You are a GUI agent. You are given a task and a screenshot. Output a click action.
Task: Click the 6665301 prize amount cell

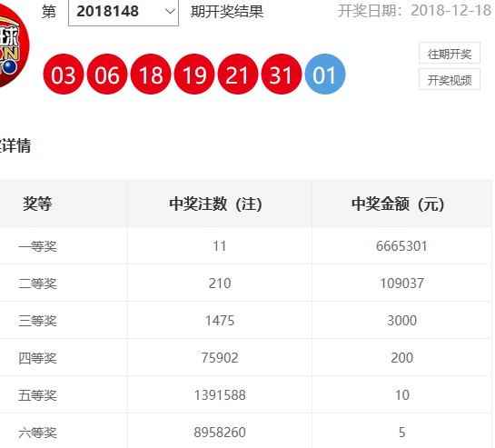pyautogui.click(x=401, y=246)
